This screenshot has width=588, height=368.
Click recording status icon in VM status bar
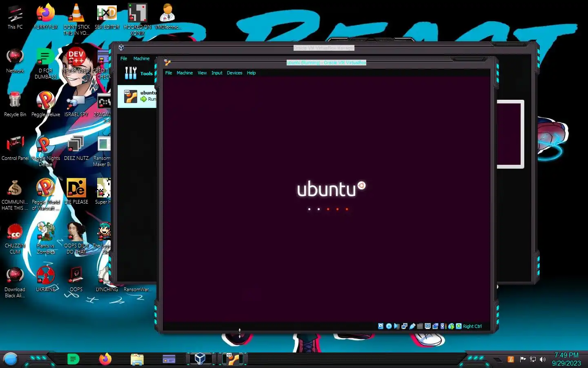click(x=435, y=326)
